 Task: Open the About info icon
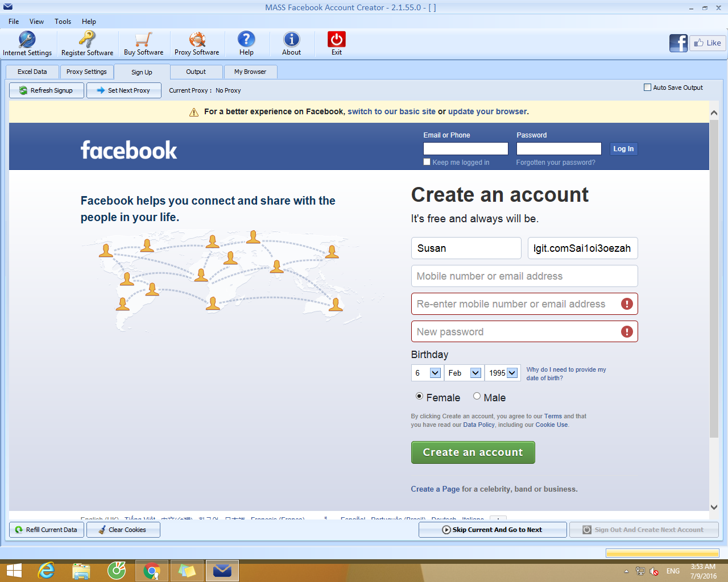point(291,39)
